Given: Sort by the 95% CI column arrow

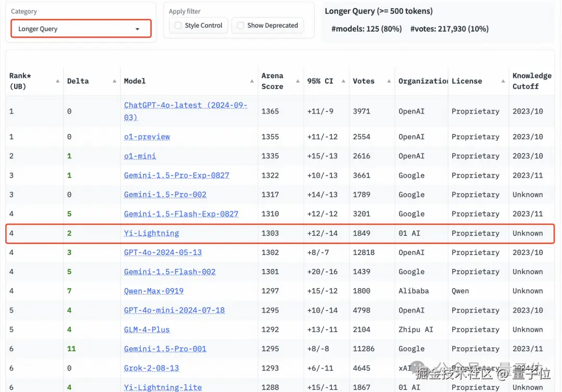Looking at the screenshot, I should tap(343, 81).
